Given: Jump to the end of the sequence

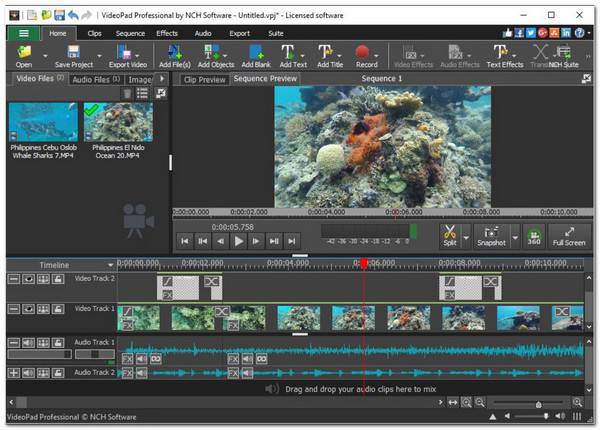Looking at the screenshot, I should (292, 241).
